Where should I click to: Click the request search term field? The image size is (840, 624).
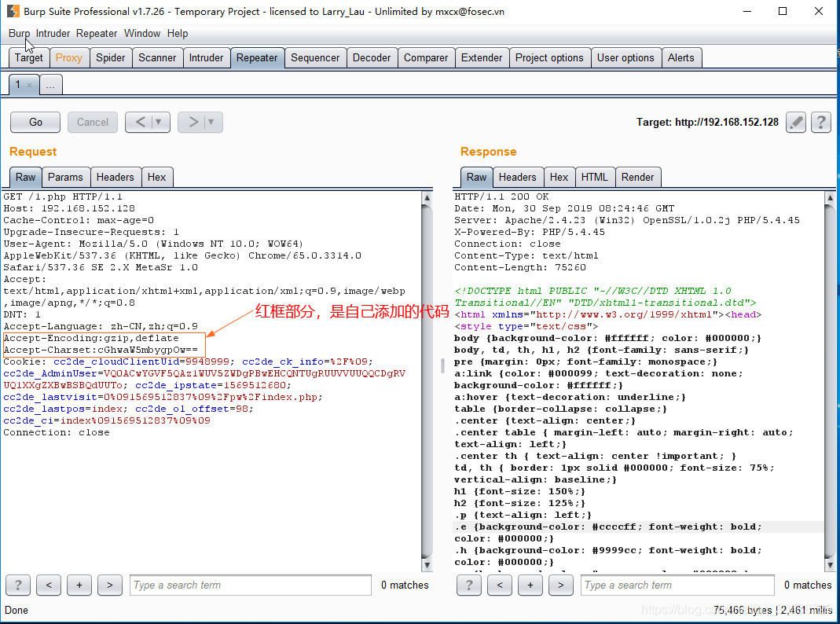[250, 585]
